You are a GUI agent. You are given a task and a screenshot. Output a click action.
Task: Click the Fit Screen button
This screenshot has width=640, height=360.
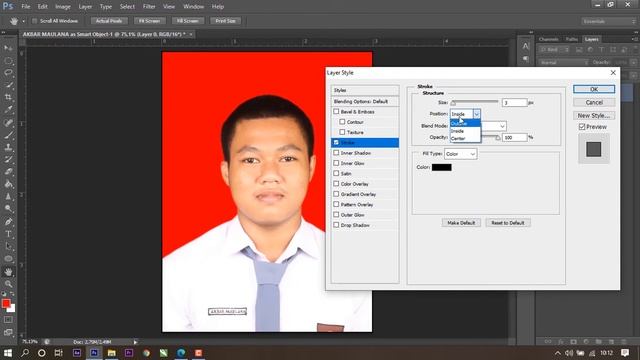click(x=149, y=21)
